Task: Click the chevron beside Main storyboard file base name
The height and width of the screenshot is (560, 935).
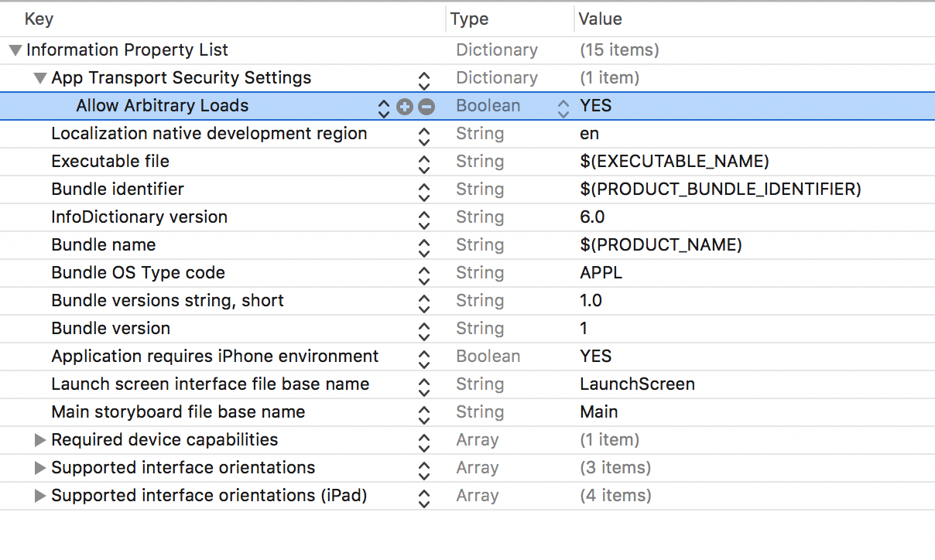Action: click(424, 412)
